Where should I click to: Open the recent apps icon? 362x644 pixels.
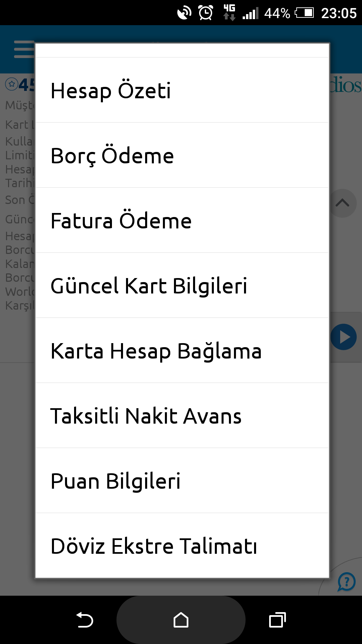tap(278, 620)
